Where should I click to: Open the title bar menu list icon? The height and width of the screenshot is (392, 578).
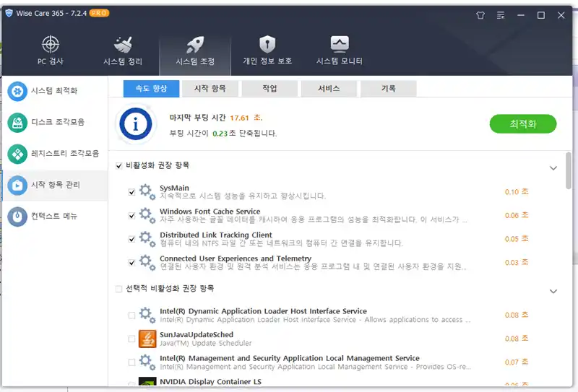tap(501, 15)
